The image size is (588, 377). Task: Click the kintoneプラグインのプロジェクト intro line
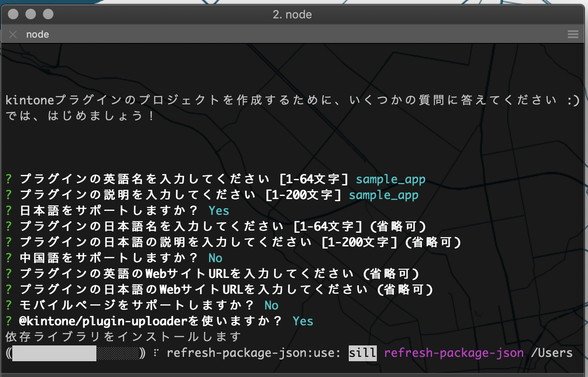coord(292,100)
